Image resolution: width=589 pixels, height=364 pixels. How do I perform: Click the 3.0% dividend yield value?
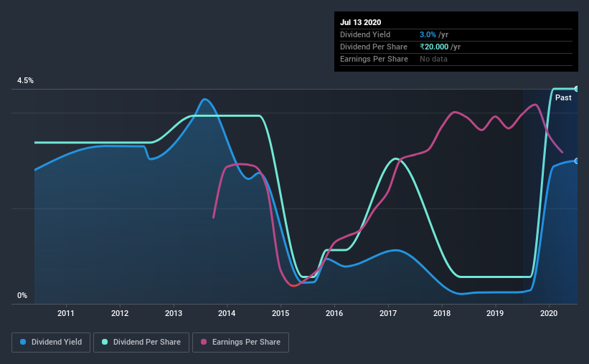[428, 34]
